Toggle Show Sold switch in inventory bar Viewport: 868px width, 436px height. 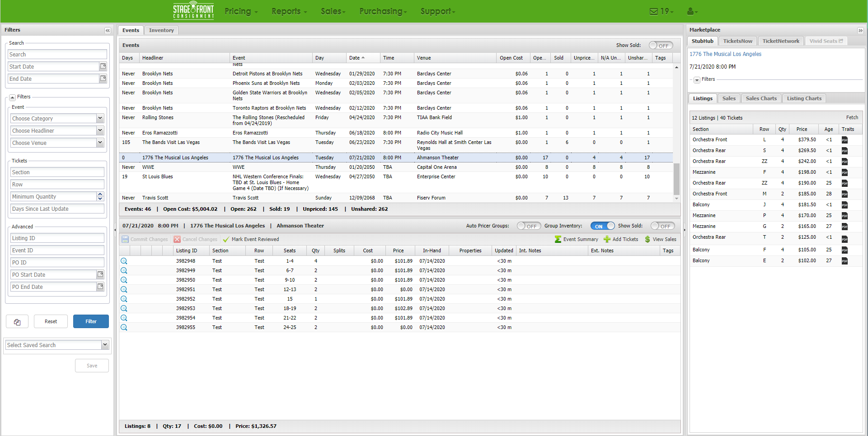tap(662, 226)
